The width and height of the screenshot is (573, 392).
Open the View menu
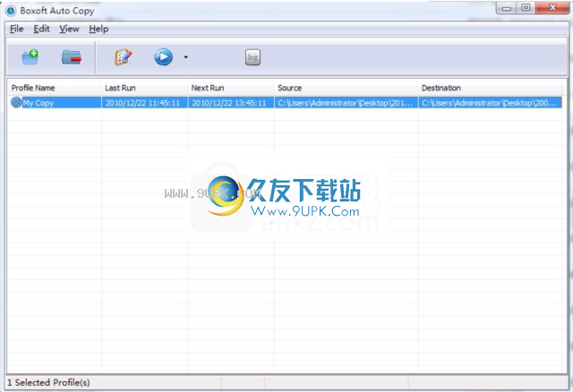tap(70, 29)
